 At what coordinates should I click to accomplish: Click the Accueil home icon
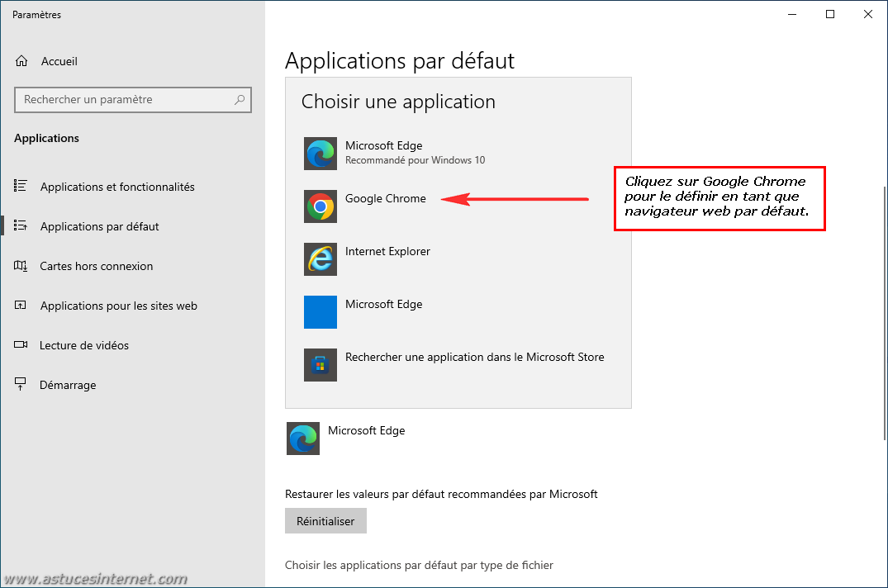21,61
